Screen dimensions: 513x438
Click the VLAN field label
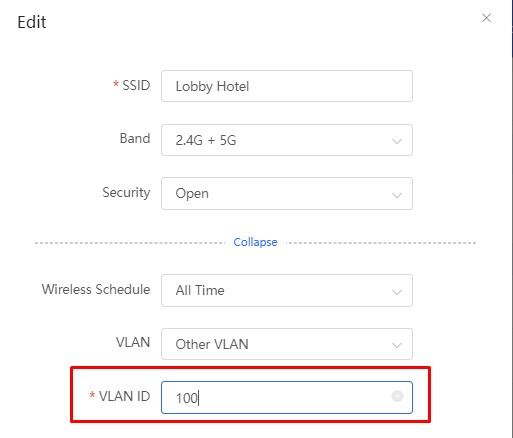(x=133, y=342)
